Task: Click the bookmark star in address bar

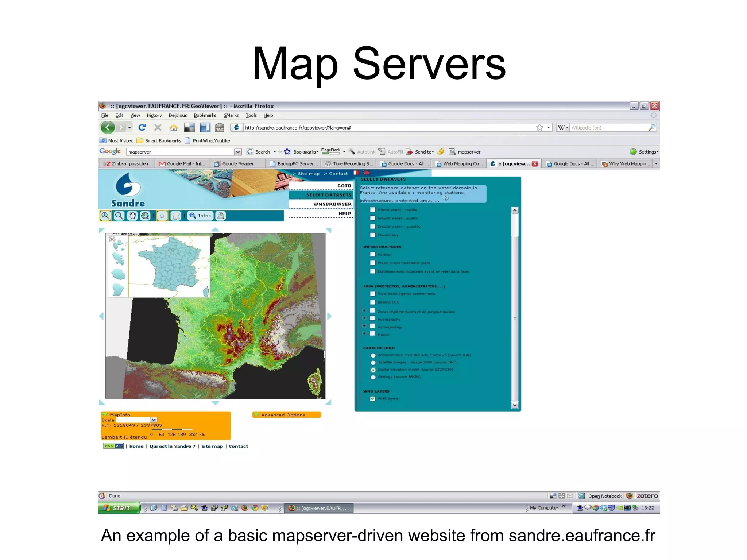Action: click(540, 127)
